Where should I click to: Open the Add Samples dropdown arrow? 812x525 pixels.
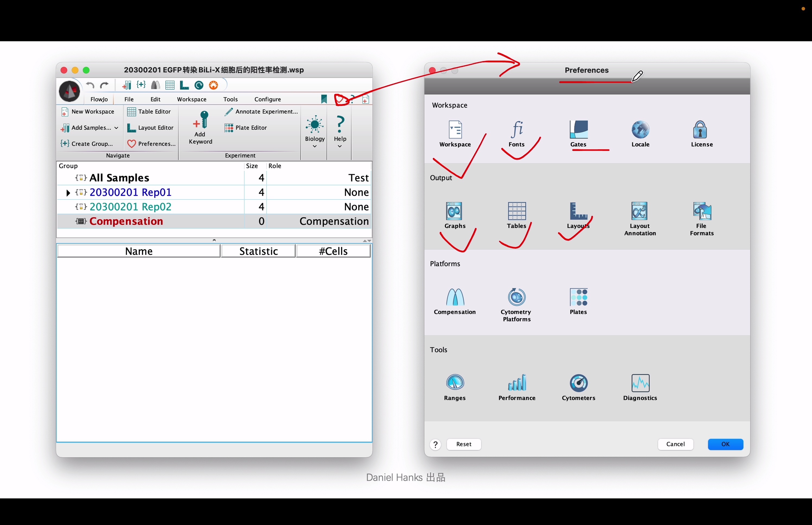click(116, 128)
